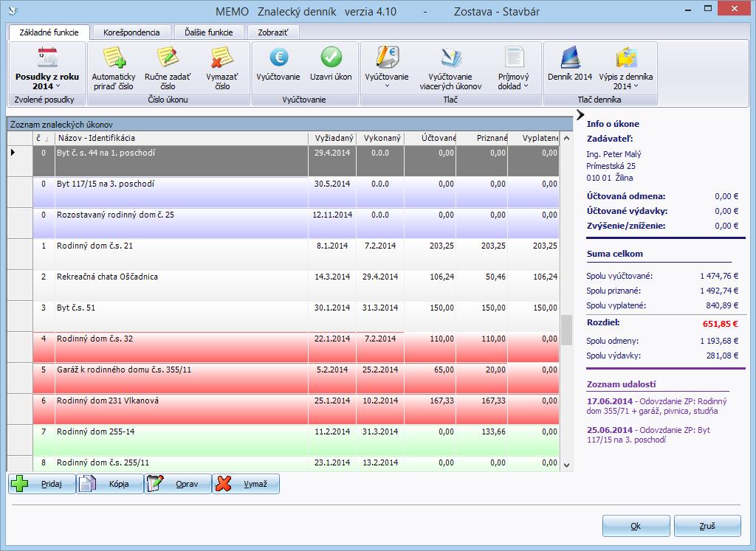756x551 pixels.
Task: Click Ing. Peter Malý client name
Action: click(x=614, y=154)
